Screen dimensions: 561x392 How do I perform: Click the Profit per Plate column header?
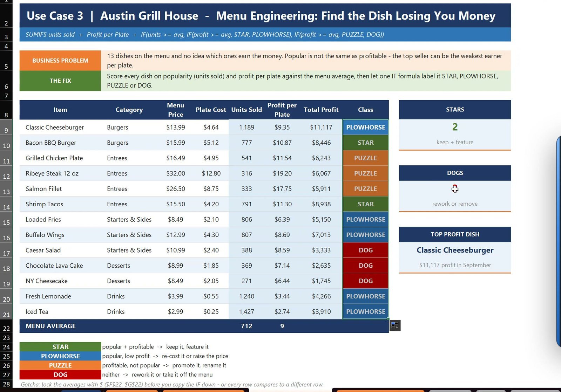[x=282, y=110]
